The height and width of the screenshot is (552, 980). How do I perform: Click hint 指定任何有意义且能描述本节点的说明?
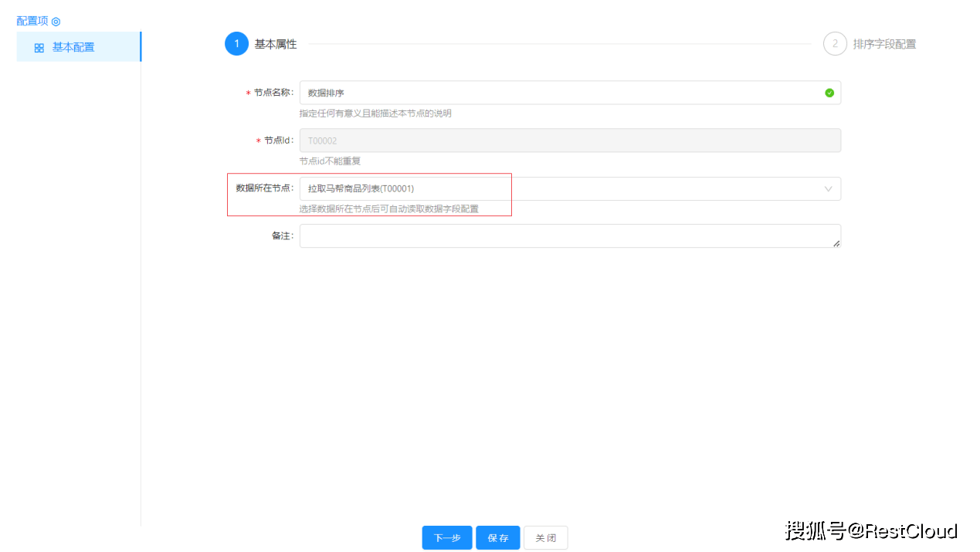(375, 113)
